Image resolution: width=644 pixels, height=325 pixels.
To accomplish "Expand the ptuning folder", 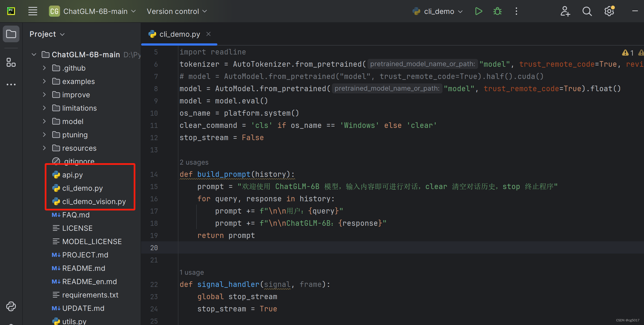I will tap(44, 135).
